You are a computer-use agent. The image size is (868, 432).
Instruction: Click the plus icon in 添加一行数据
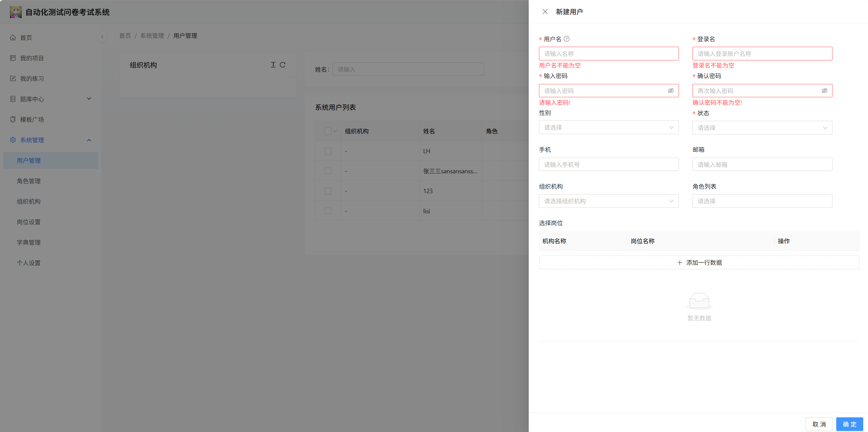click(x=680, y=262)
